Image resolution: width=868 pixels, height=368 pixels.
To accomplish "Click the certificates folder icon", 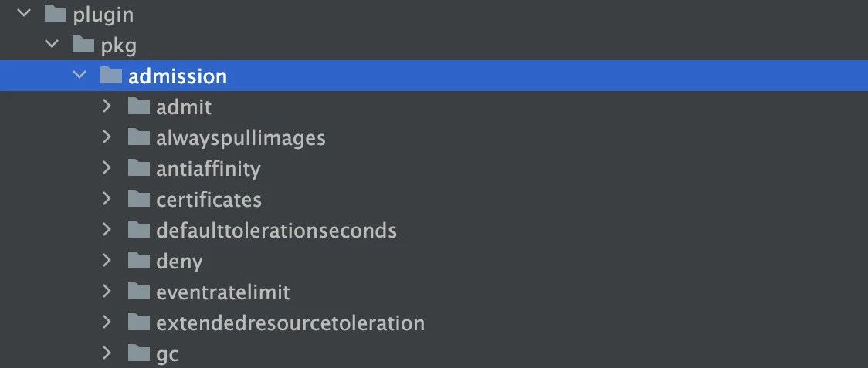I will [x=138, y=199].
